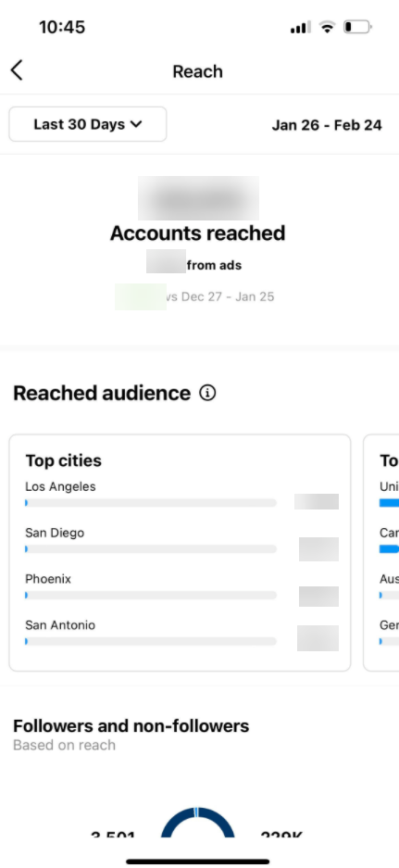
Task: Tap the back arrow icon
Action: click(17, 70)
